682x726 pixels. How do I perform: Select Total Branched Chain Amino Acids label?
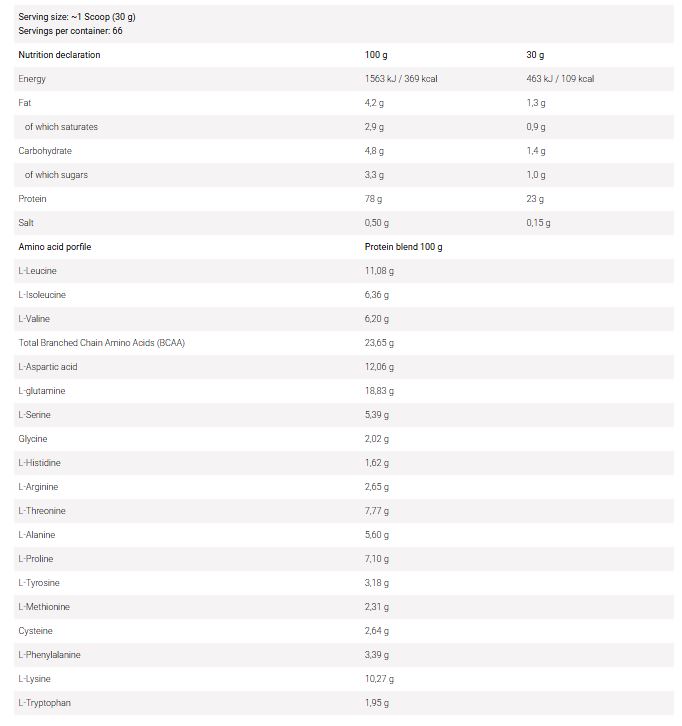coord(101,343)
